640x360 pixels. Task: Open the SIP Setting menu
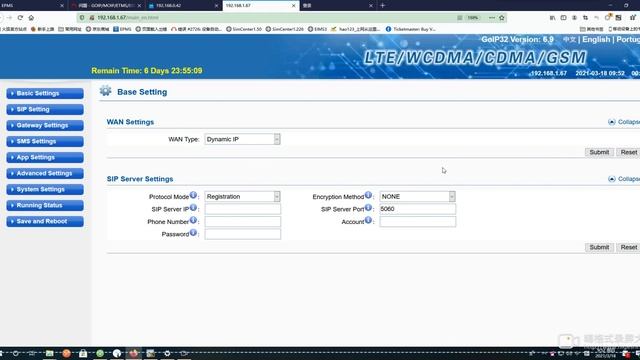(x=45, y=109)
